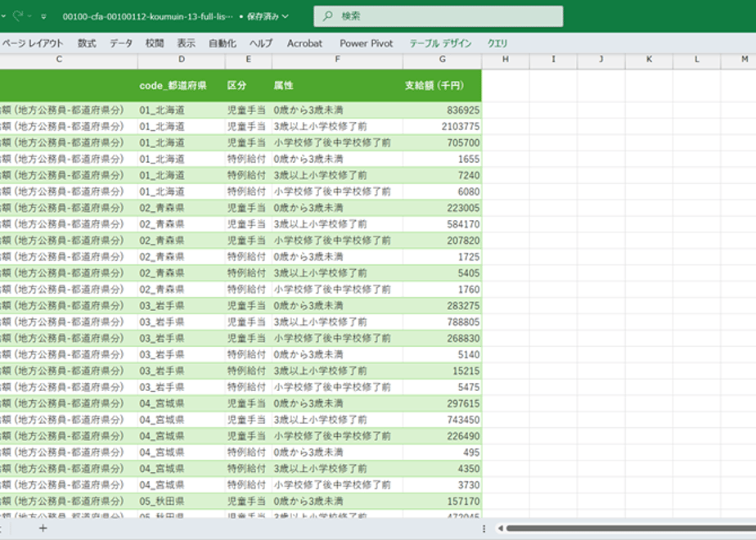Select column H header
Screen dimensions: 756x540
point(506,59)
